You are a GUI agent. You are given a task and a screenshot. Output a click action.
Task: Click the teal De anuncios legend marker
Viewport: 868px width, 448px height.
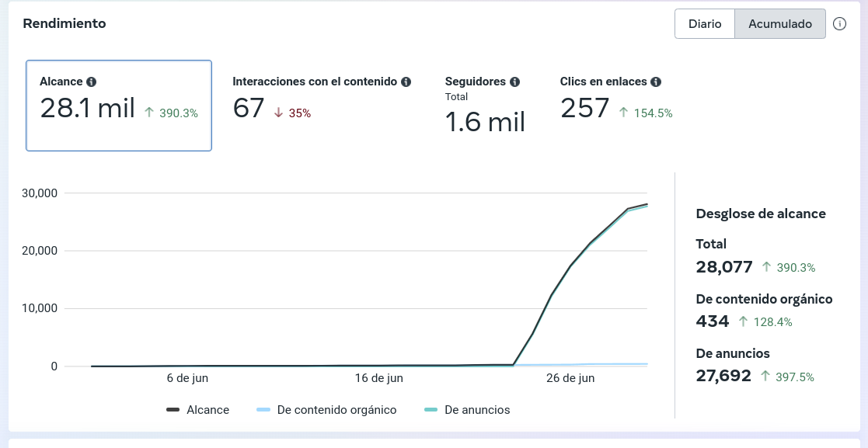point(431,410)
